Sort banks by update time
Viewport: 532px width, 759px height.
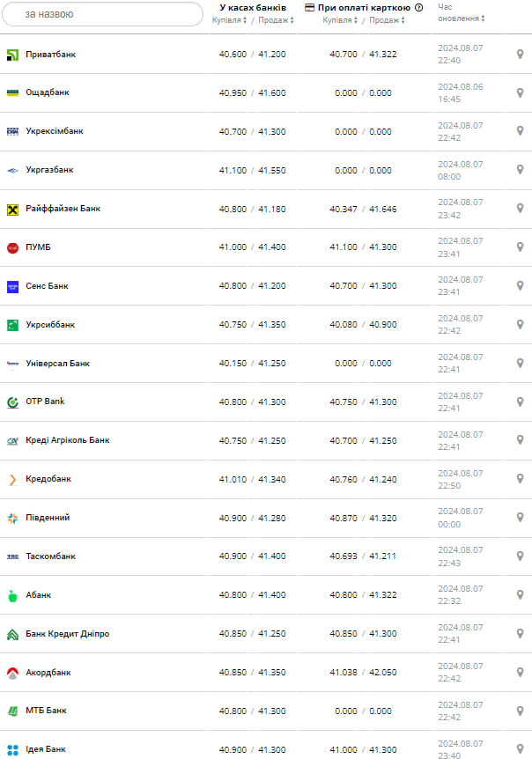coord(460,13)
